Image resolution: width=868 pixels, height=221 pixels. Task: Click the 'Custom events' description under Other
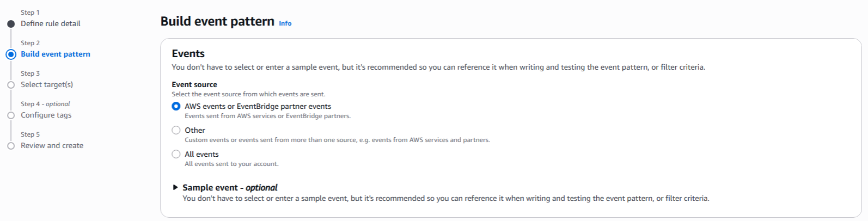337,140
